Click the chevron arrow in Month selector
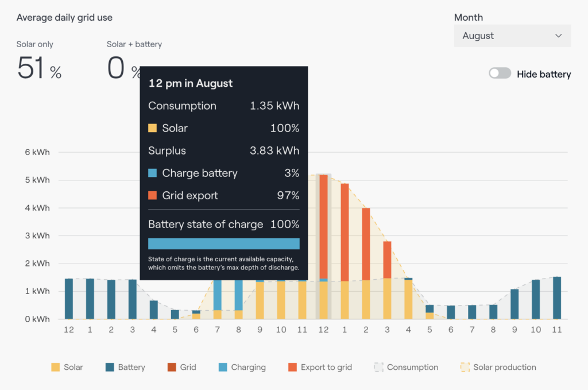Screen dimensions: 588x390 pyautogui.click(x=558, y=36)
